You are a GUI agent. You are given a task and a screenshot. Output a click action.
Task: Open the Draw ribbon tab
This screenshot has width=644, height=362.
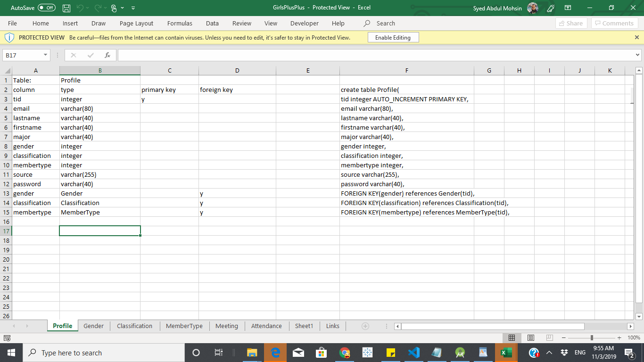[99, 23]
